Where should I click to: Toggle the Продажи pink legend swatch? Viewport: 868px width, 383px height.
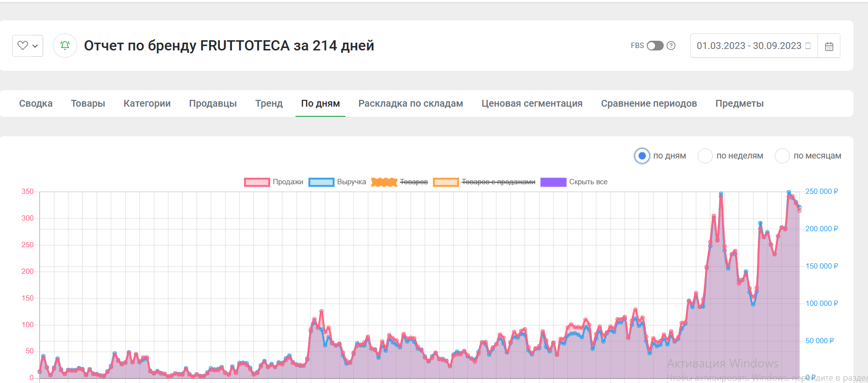257,182
